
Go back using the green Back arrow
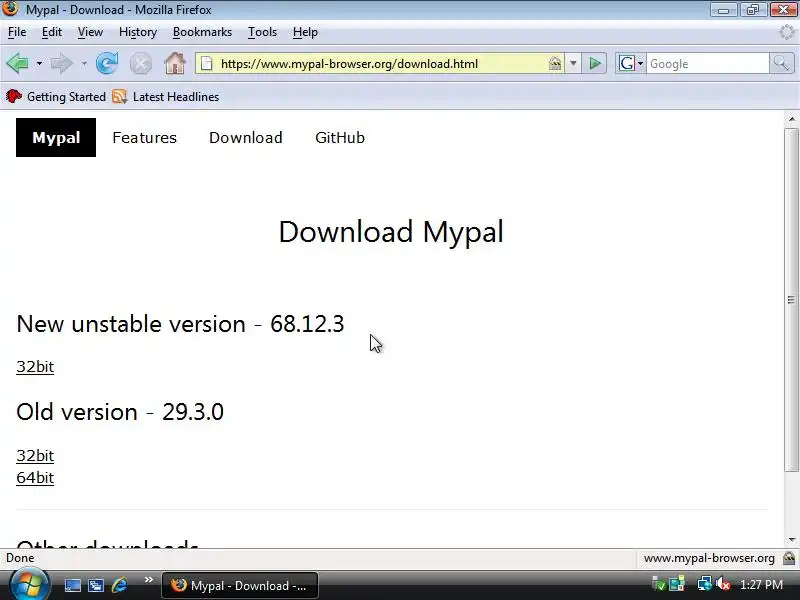pyautogui.click(x=18, y=64)
